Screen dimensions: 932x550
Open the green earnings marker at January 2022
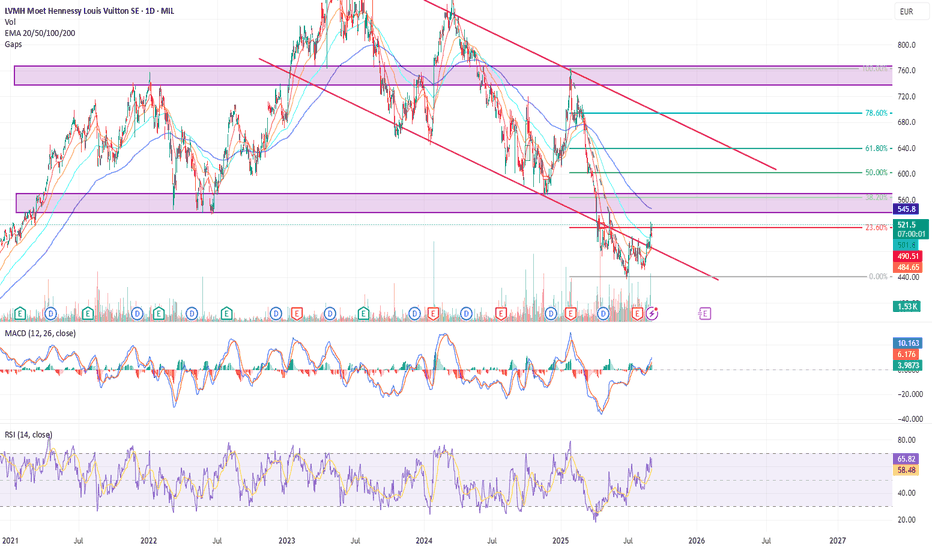159,313
